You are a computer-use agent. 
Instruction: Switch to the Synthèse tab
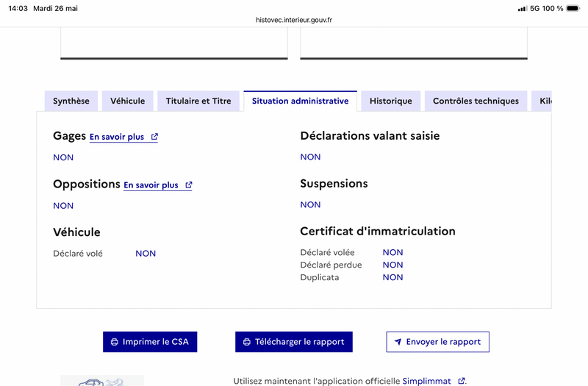[71, 101]
